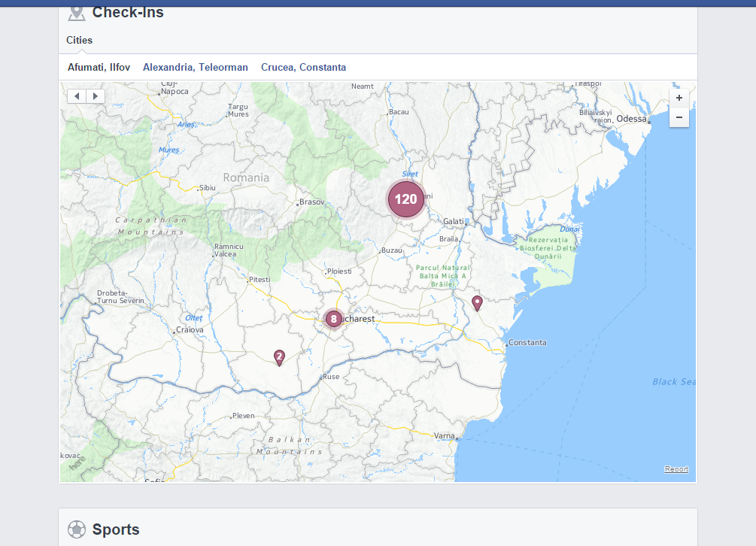756x546 pixels.
Task: Select the map pin labeled 2
Action: [x=279, y=357]
